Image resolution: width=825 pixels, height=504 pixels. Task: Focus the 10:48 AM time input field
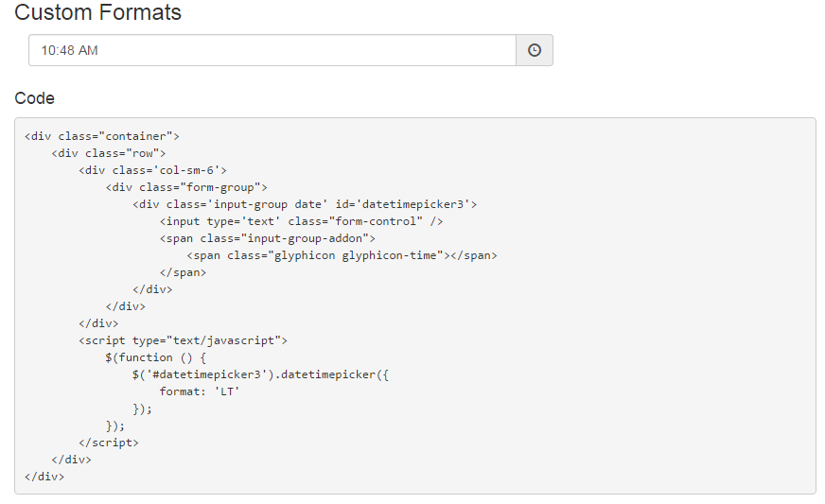pyautogui.click(x=272, y=50)
